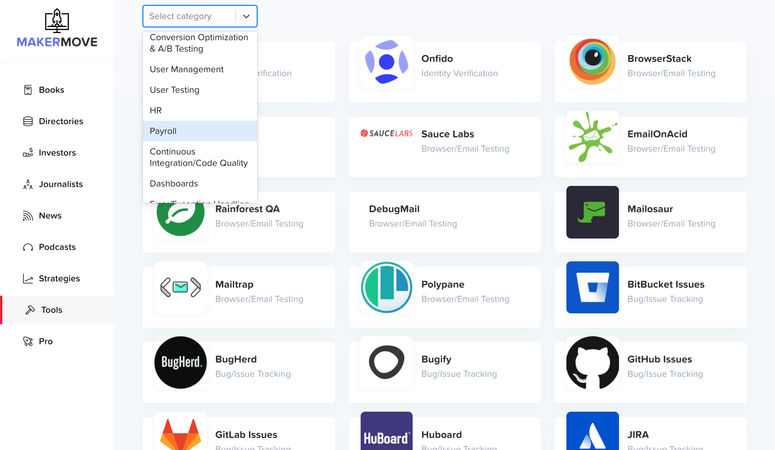Image resolution: width=775 pixels, height=450 pixels.
Task: Click the Select category combo box field
Action: (x=200, y=16)
